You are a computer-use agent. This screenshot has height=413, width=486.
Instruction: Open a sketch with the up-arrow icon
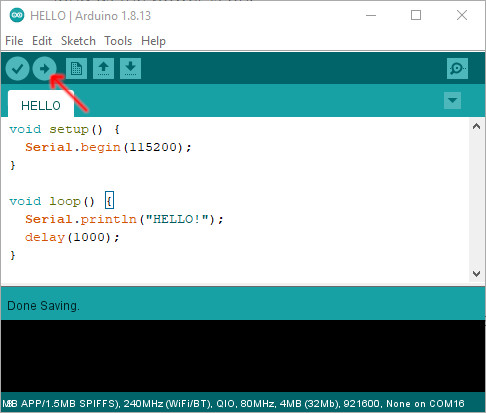(103, 69)
